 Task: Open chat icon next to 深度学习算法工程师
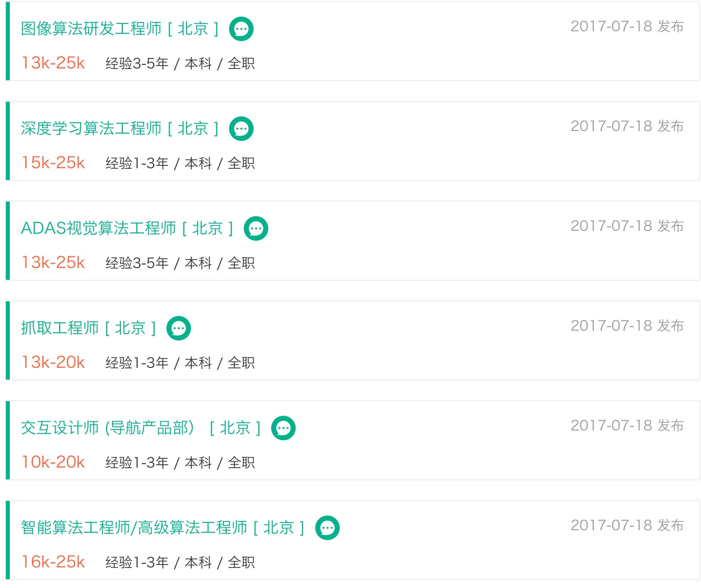[x=241, y=129]
